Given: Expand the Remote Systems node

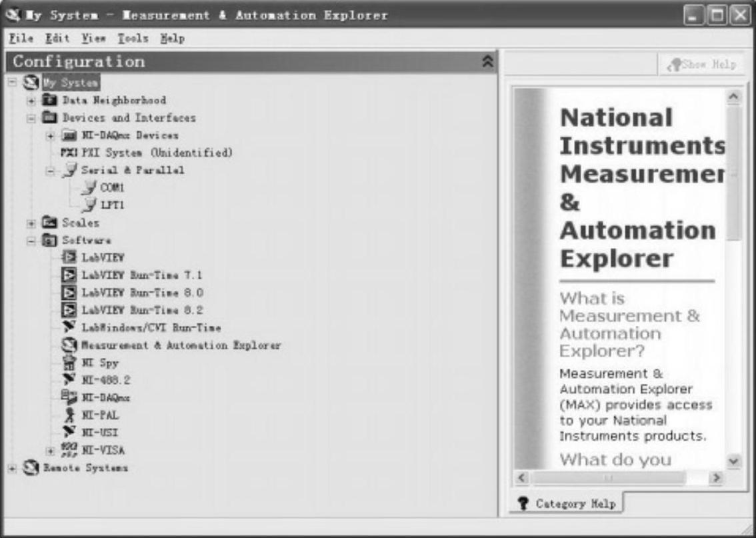Looking at the screenshot, I should [x=12, y=468].
